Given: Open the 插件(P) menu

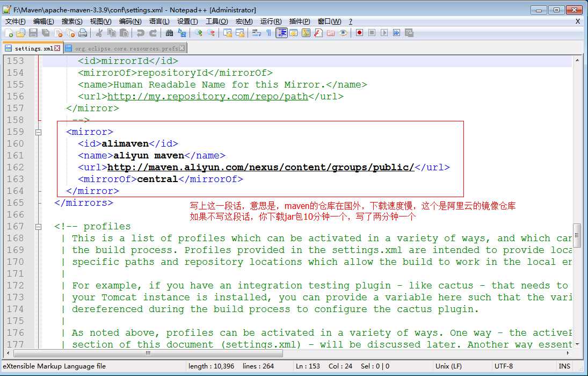Looking at the screenshot, I should coord(300,21).
